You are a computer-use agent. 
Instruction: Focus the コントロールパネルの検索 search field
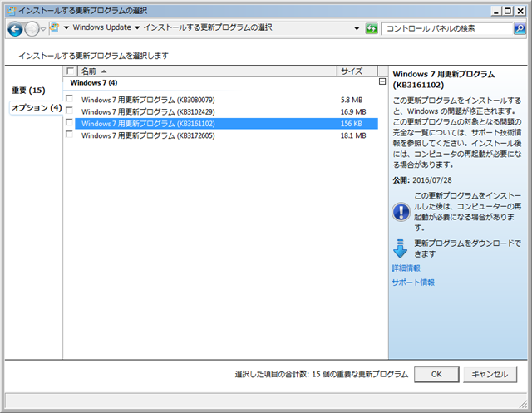(447, 28)
